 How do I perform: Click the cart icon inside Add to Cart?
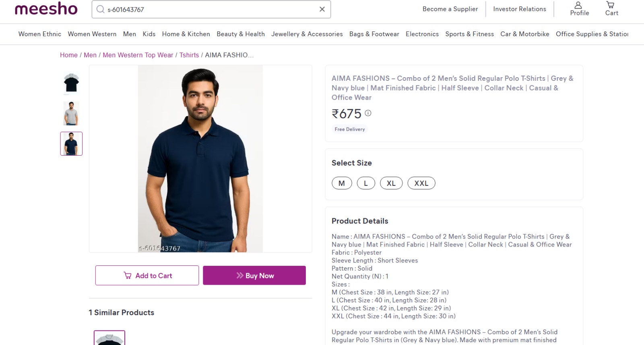tap(127, 275)
